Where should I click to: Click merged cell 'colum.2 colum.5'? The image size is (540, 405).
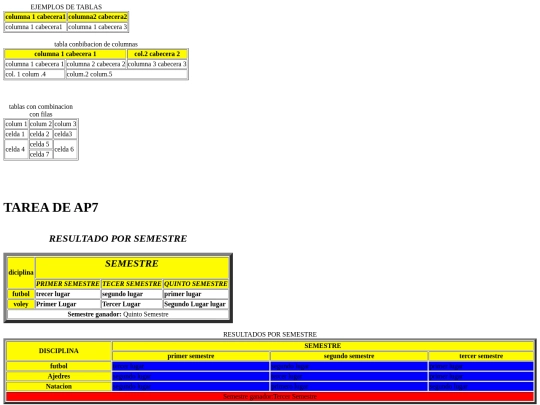(126, 74)
